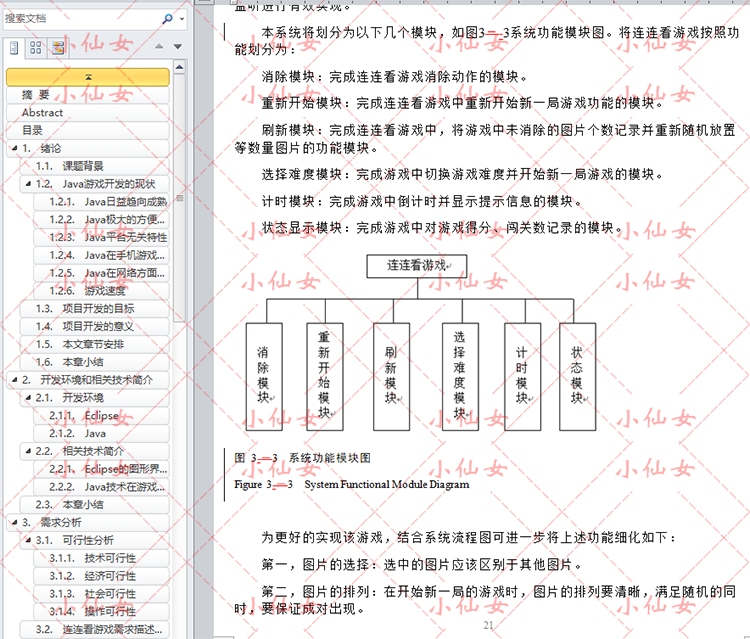
Task: Collapse section 2.2 相关技术简介 triangle
Action: (28, 451)
